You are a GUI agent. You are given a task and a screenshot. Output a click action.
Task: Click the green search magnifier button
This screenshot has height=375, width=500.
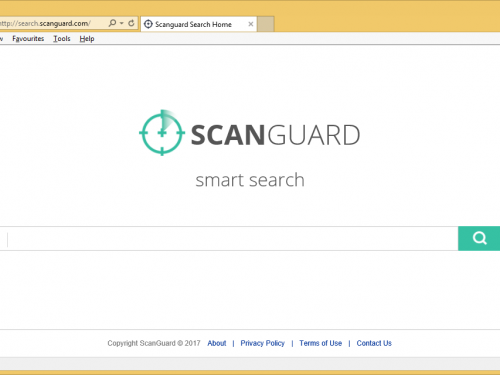[479, 238]
